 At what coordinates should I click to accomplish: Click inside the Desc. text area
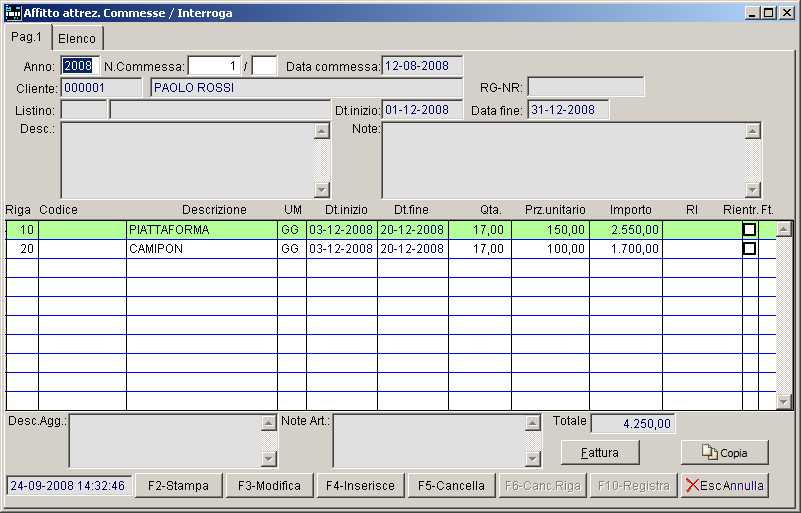[187, 160]
